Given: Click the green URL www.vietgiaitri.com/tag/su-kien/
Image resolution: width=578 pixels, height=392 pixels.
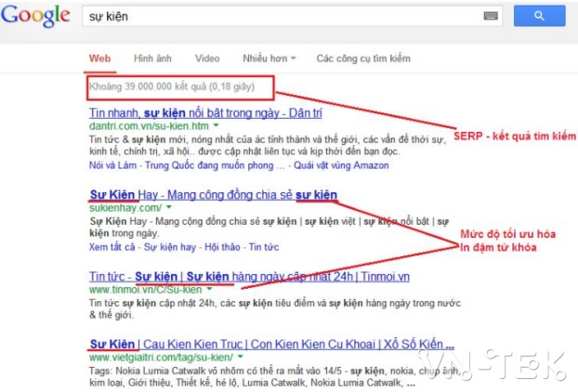Looking at the screenshot, I should tap(161, 358).
